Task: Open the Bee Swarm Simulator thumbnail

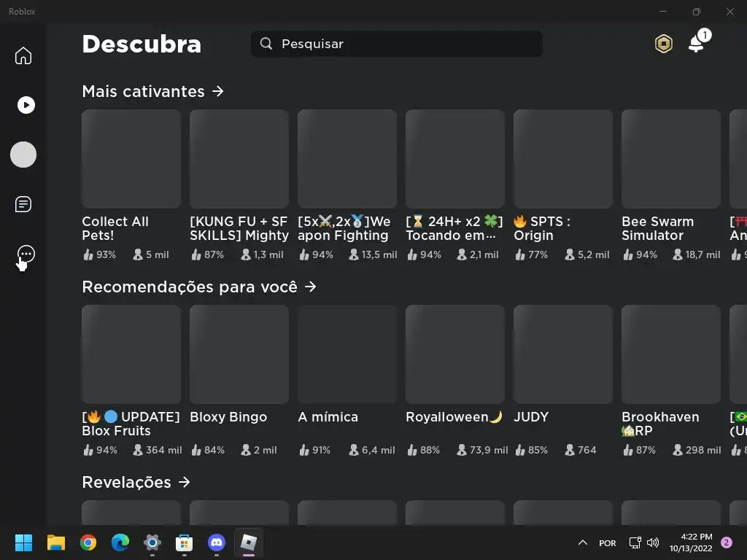Action: [x=671, y=158]
